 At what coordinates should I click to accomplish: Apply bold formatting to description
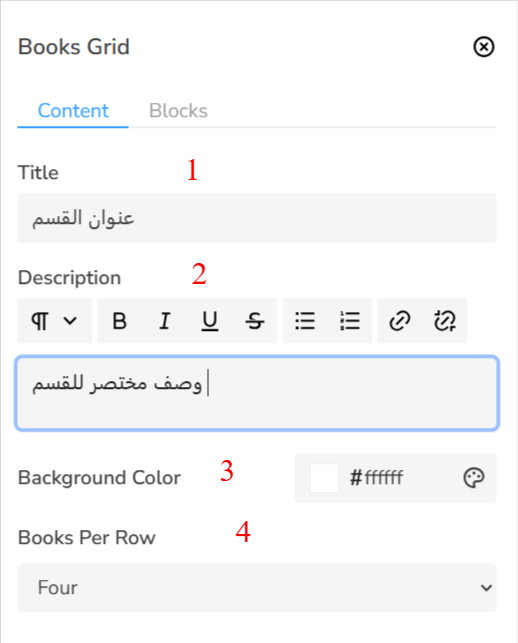click(x=120, y=321)
